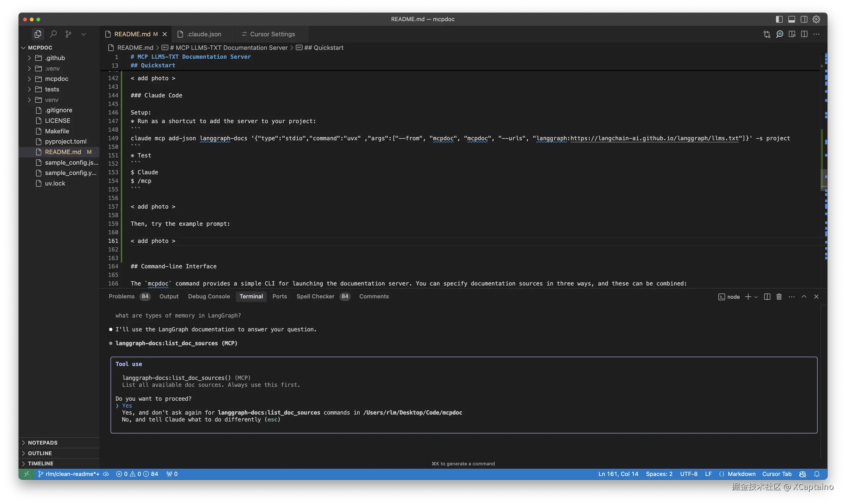Open the Spell Checker panel tab

coord(315,296)
